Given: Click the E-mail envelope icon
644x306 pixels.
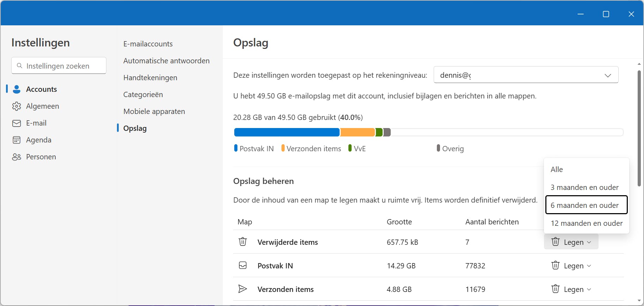Looking at the screenshot, I should [17, 123].
